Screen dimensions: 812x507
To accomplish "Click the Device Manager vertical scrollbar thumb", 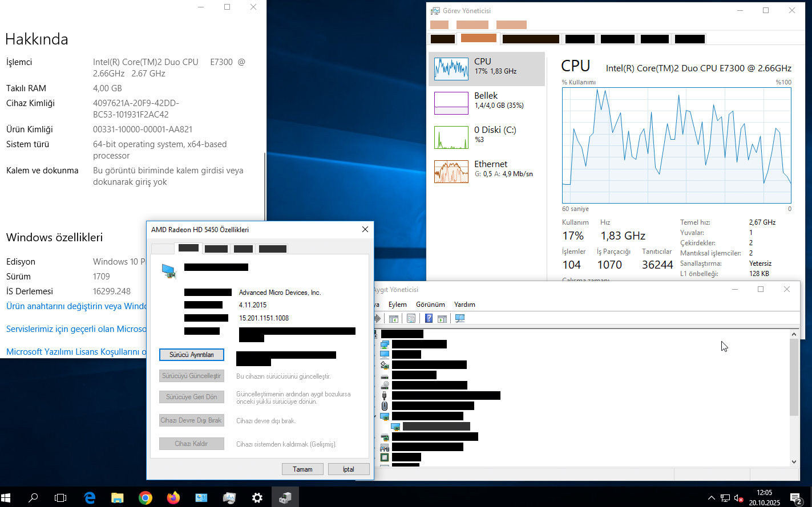I will point(794,378).
